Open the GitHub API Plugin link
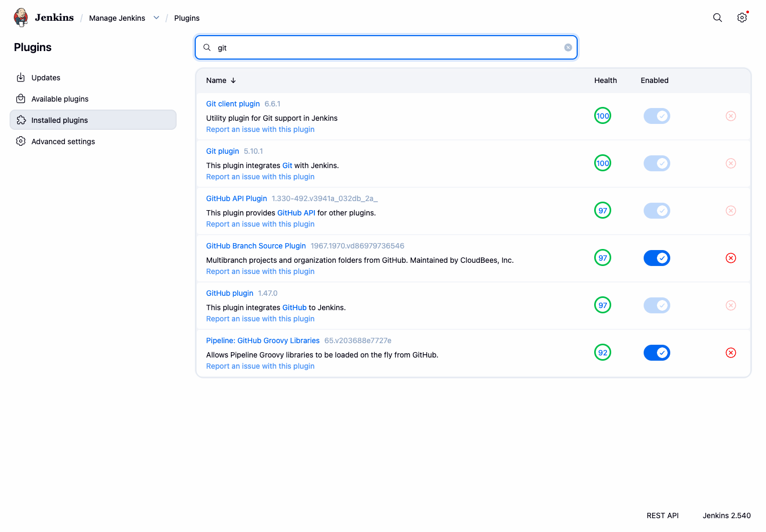Screen dimensions: 766x532 237,198
